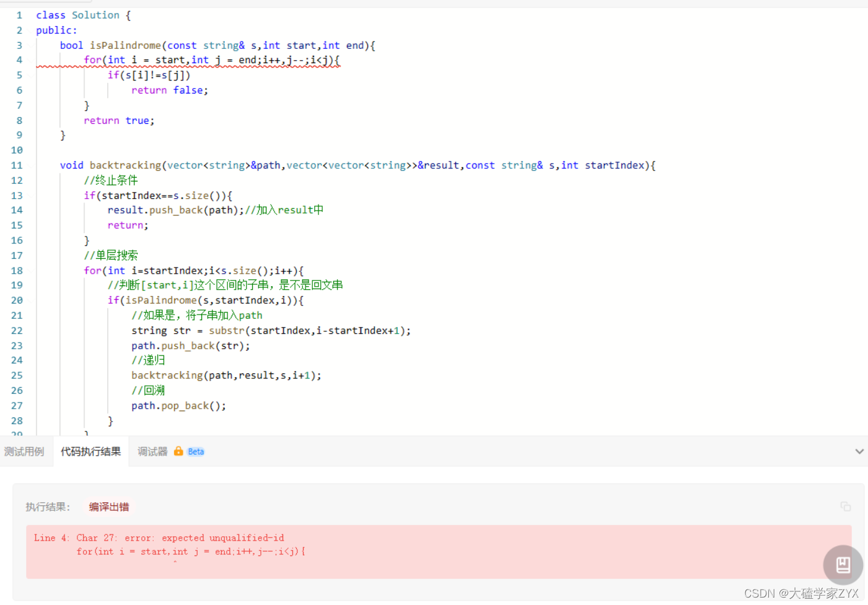Click 'return true;' on line 8
Screen dimensions: 868x605
119,121
